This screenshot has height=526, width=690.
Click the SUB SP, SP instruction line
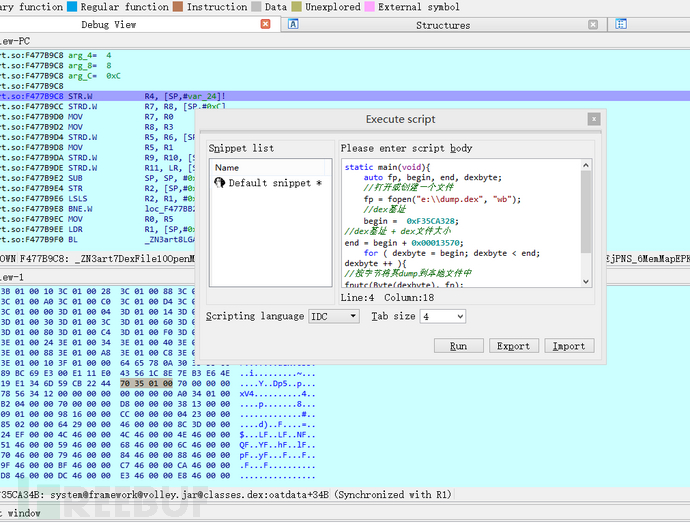pos(98,178)
